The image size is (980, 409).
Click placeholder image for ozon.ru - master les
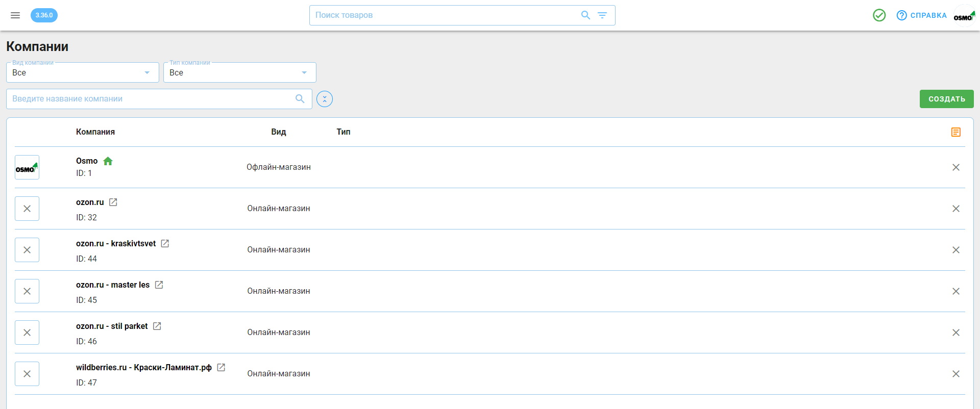27,291
